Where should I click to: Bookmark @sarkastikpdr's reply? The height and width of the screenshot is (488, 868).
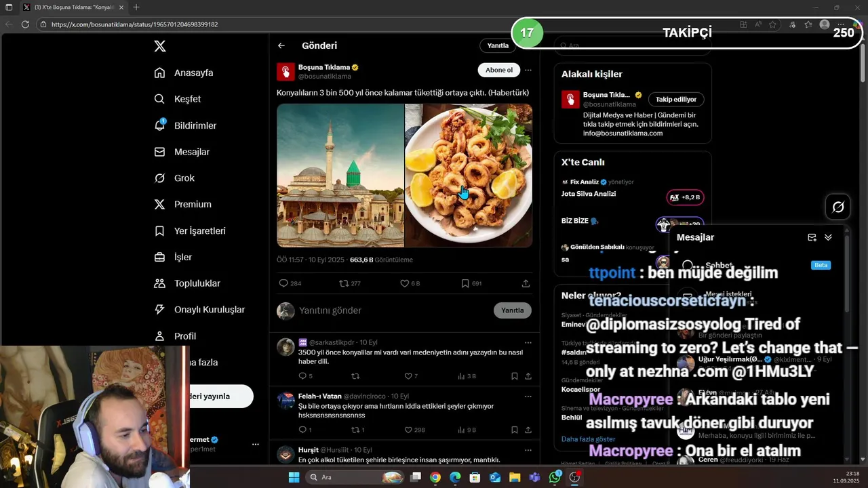(515, 375)
